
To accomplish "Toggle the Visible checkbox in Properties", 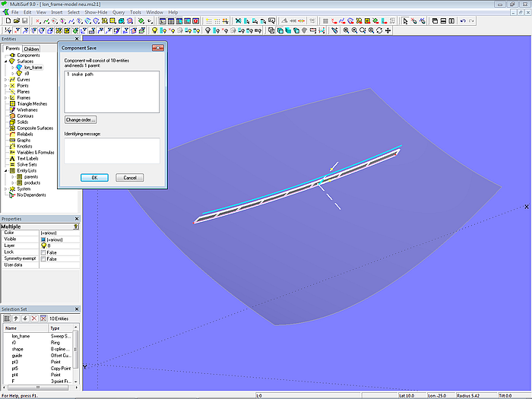I will [x=43, y=239].
